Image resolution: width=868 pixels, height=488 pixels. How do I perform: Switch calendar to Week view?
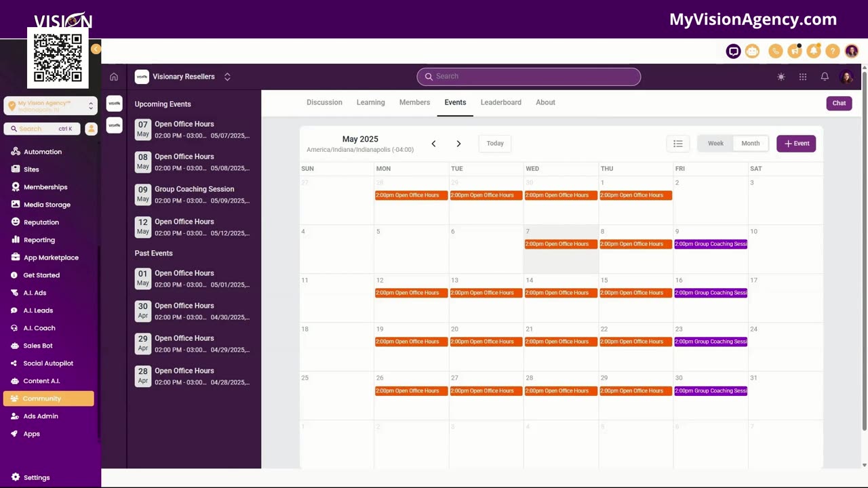pos(715,144)
